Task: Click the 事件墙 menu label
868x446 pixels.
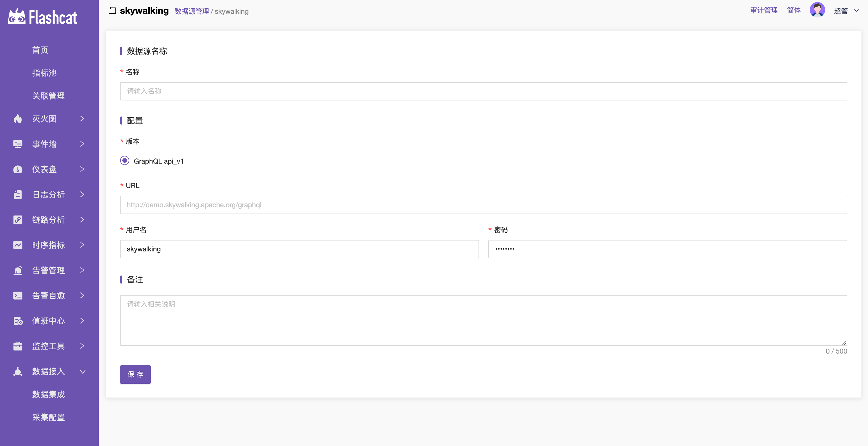Action: pyautogui.click(x=44, y=144)
